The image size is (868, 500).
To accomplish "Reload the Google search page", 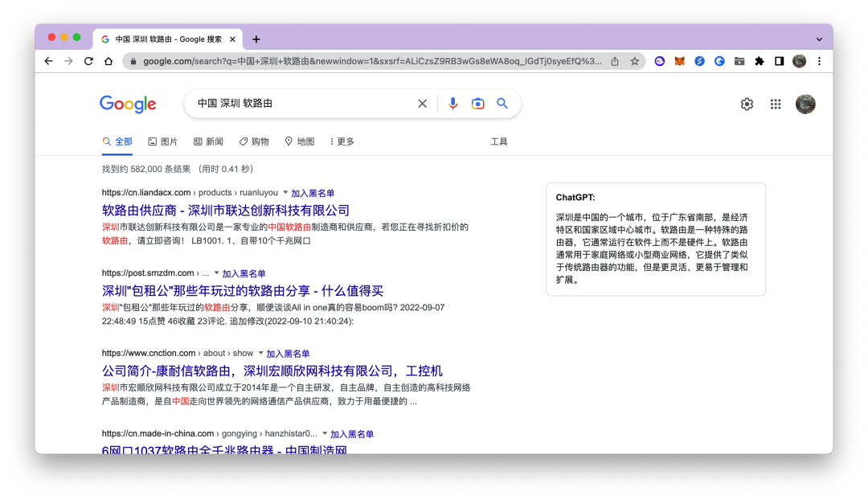I will (x=88, y=61).
